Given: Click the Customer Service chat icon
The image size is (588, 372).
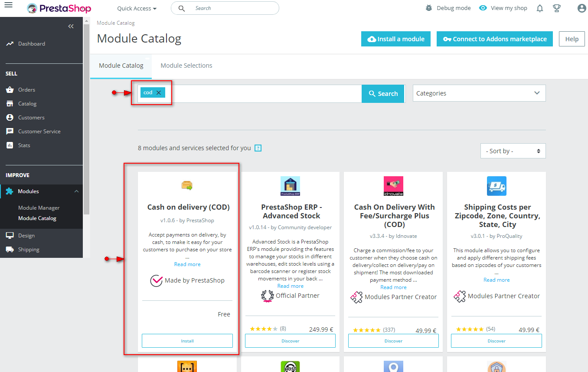Looking at the screenshot, I should [x=10, y=132].
